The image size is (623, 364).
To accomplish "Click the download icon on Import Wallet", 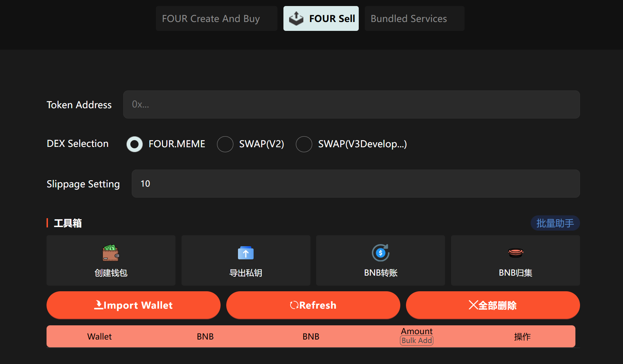I will coord(98,305).
